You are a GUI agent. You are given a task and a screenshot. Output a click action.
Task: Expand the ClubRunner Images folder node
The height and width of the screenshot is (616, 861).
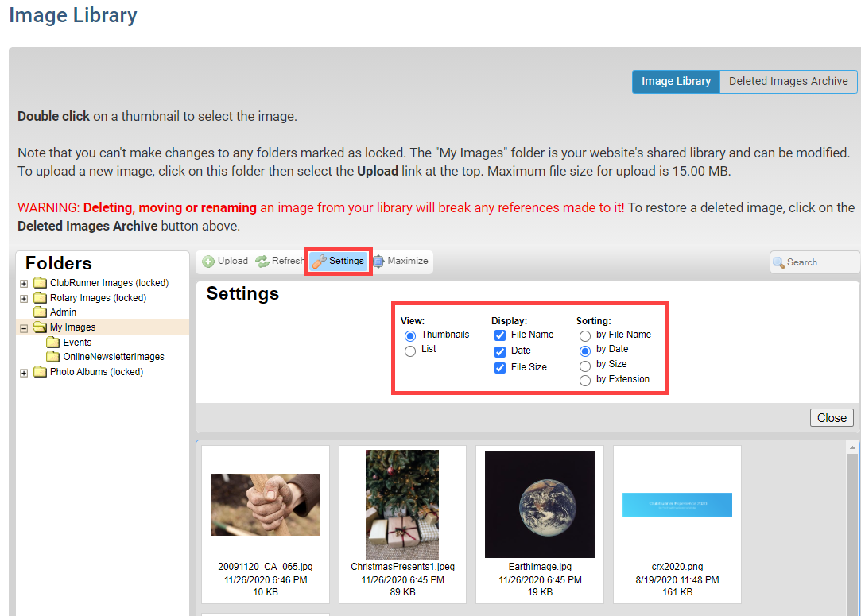coord(24,284)
